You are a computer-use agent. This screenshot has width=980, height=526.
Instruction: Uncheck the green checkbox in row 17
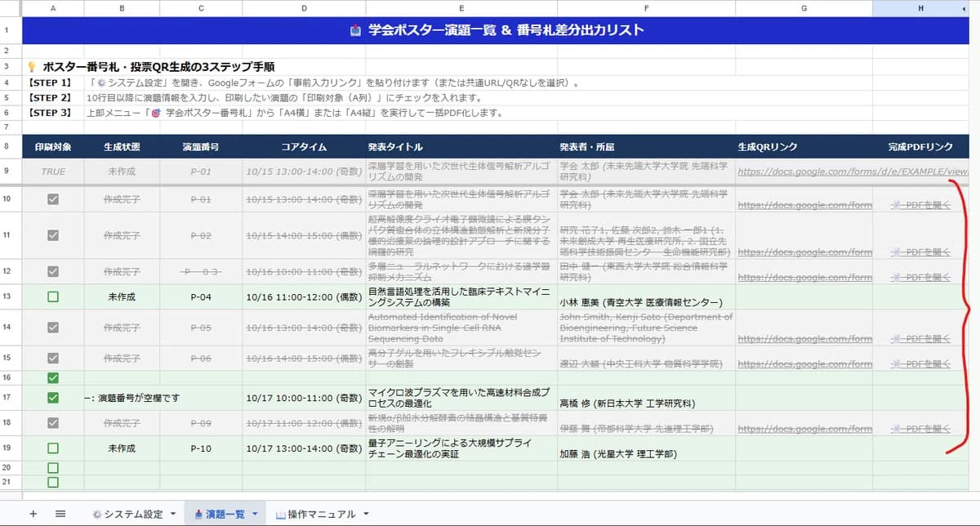pyautogui.click(x=53, y=398)
